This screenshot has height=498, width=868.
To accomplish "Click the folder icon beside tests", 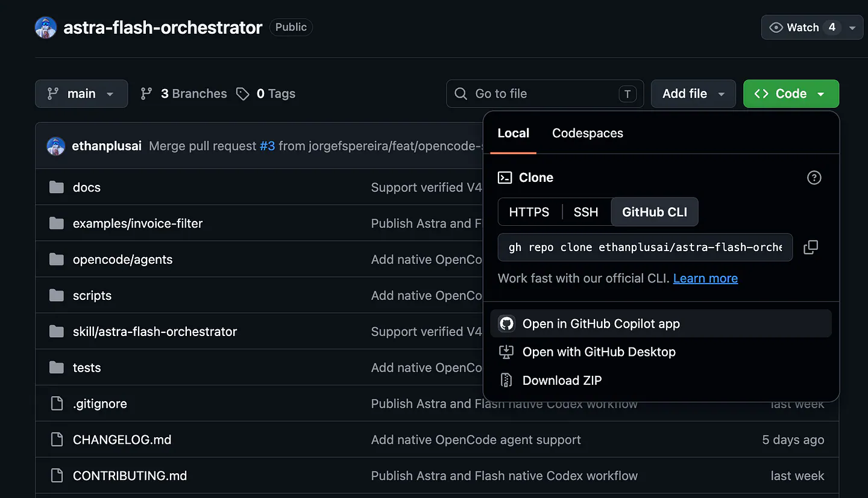I will tap(57, 368).
